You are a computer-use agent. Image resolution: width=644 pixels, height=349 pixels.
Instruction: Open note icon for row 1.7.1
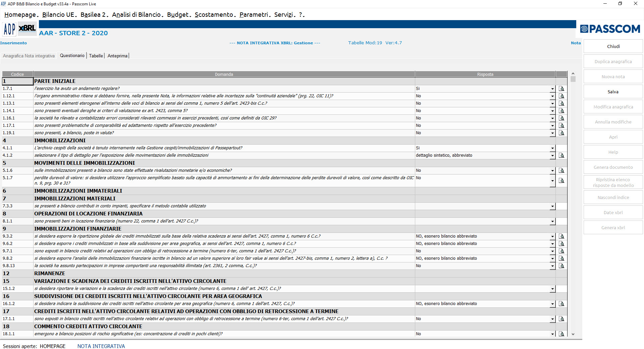(561, 89)
